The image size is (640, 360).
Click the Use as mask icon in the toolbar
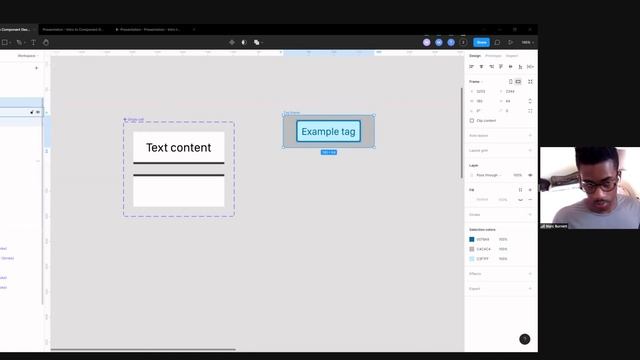pyautogui.click(x=244, y=42)
